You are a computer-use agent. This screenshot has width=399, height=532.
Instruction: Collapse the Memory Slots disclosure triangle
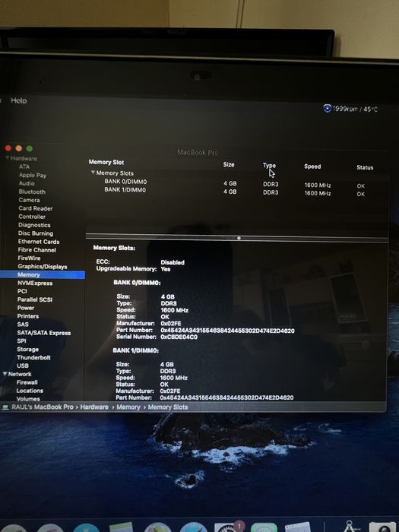pos(93,173)
